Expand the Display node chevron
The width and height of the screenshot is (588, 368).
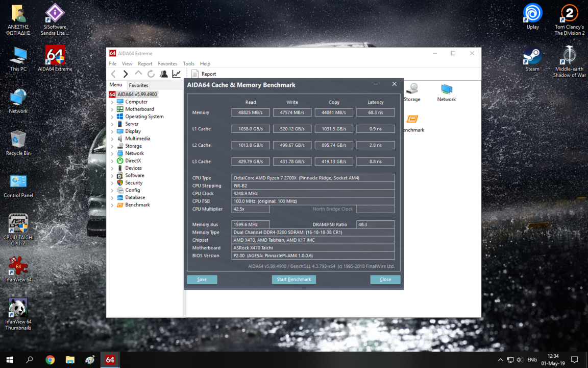tap(112, 131)
